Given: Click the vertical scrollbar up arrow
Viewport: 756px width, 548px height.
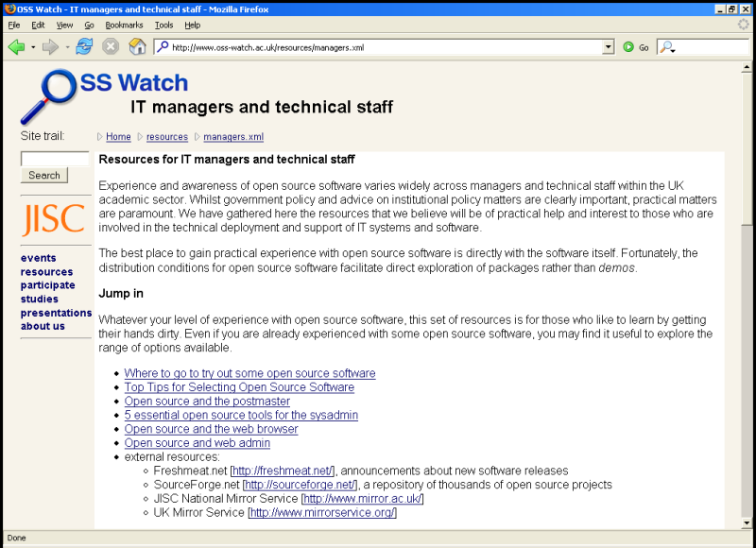Looking at the screenshot, I should (x=747, y=66).
